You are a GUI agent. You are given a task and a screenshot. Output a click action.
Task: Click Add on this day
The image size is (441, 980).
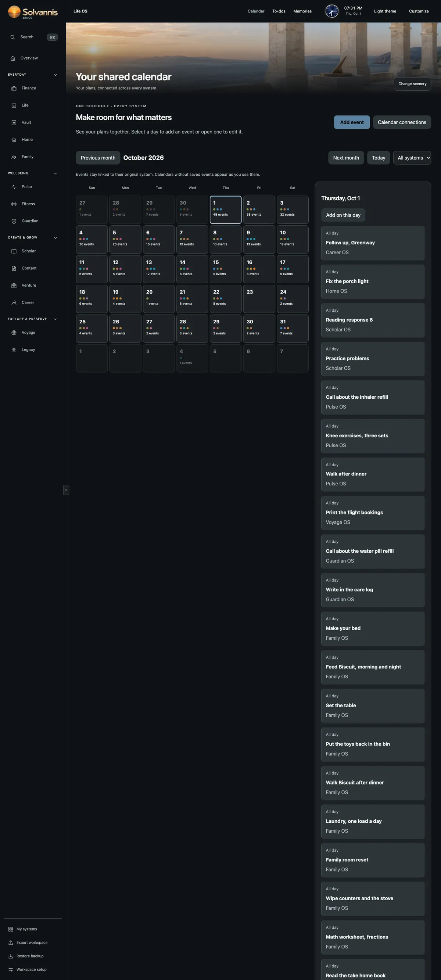click(343, 215)
